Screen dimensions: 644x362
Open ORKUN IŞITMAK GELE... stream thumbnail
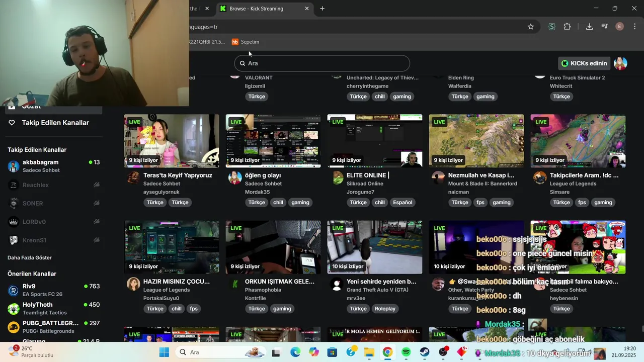[273, 247]
